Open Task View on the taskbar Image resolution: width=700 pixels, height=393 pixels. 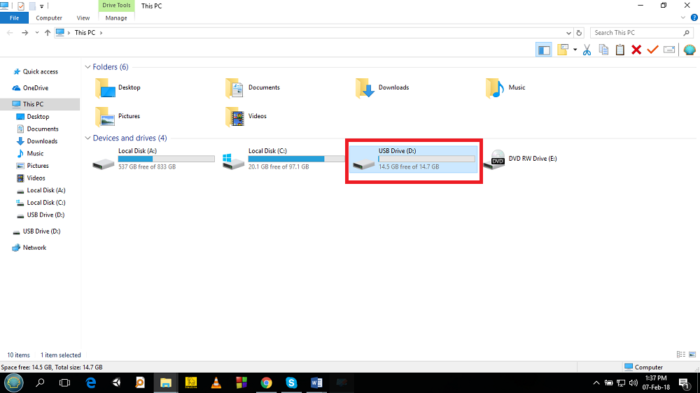pyautogui.click(x=65, y=383)
